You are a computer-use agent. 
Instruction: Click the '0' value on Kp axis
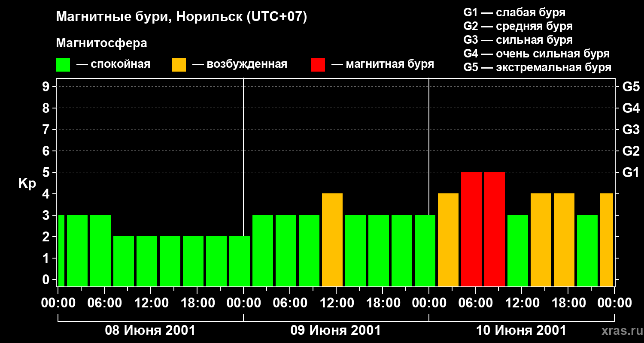point(47,280)
